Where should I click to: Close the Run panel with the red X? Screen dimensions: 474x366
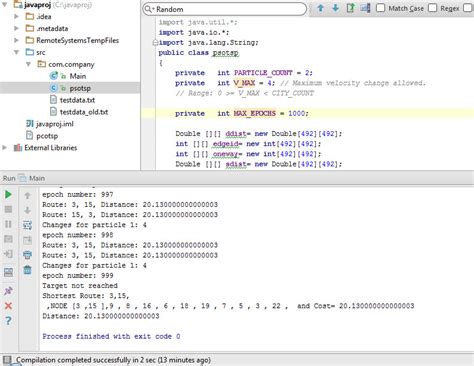8,306
